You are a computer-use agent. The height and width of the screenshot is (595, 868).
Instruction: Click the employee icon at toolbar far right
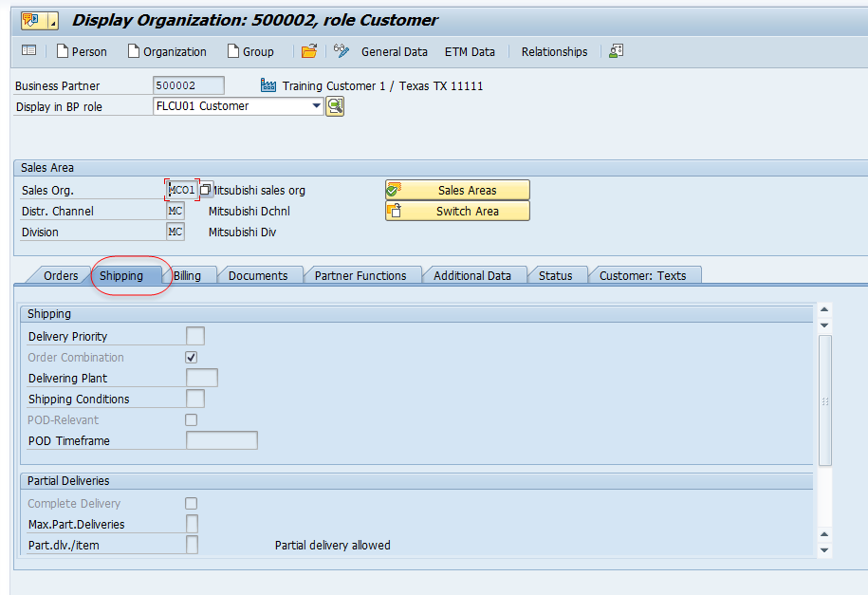click(615, 52)
